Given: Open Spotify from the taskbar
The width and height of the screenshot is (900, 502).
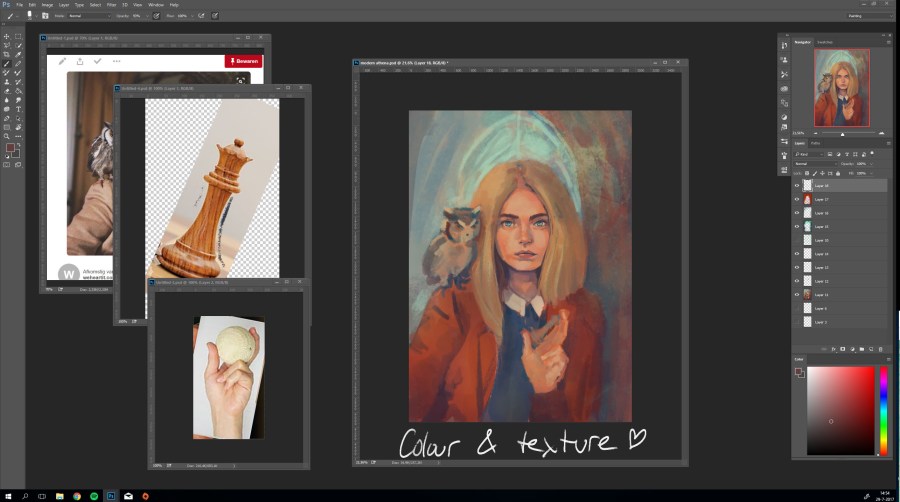Looking at the screenshot, I should point(94,495).
